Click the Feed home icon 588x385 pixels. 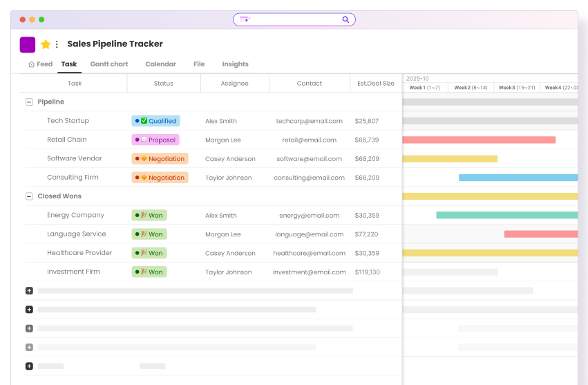32,64
